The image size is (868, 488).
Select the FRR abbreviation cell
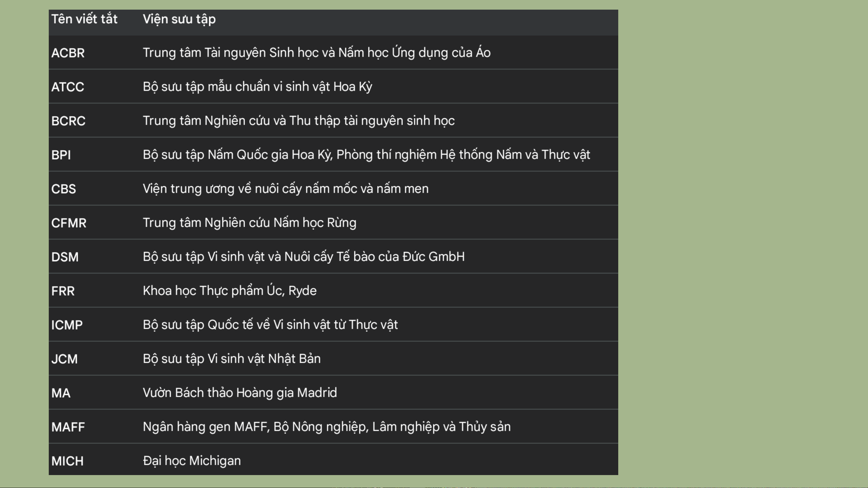(x=63, y=291)
